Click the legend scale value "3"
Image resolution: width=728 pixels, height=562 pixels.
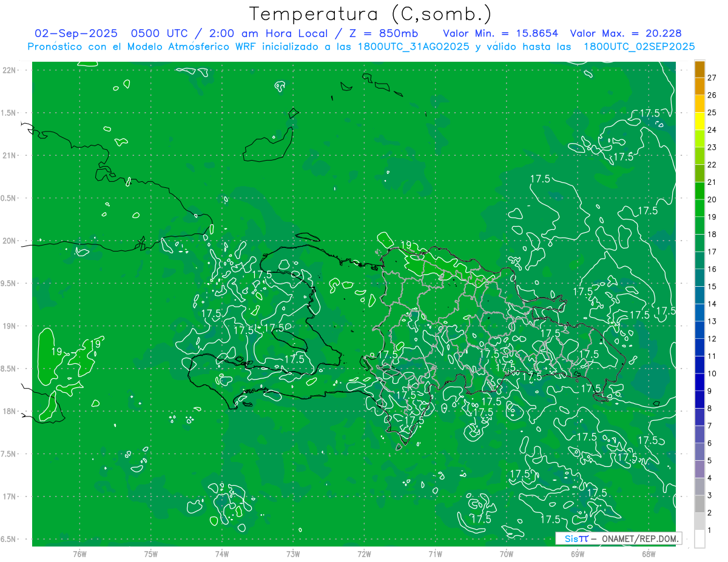click(710, 496)
